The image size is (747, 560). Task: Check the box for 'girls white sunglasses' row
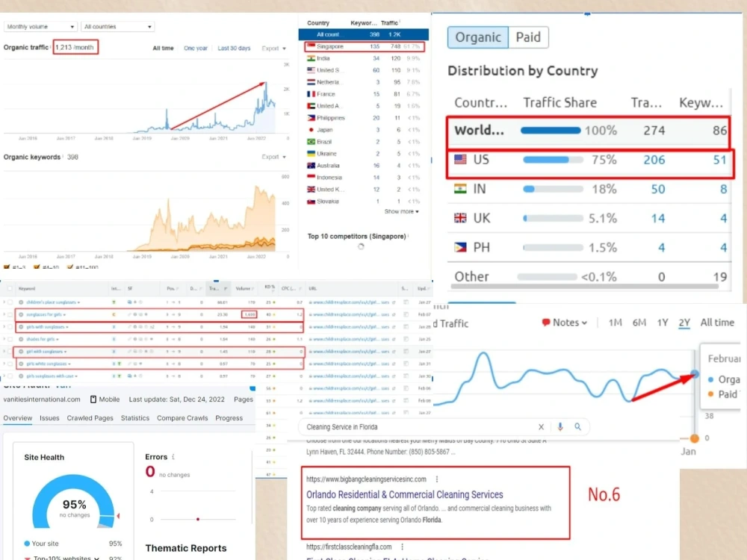click(x=10, y=364)
